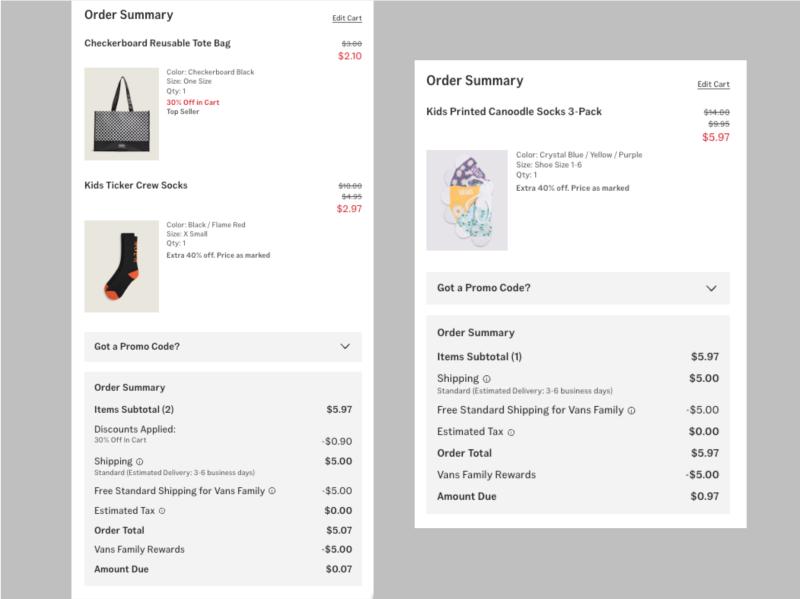This screenshot has height=599, width=800.
Task: Click the checkerboard tote bag product image
Action: [121, 114]
